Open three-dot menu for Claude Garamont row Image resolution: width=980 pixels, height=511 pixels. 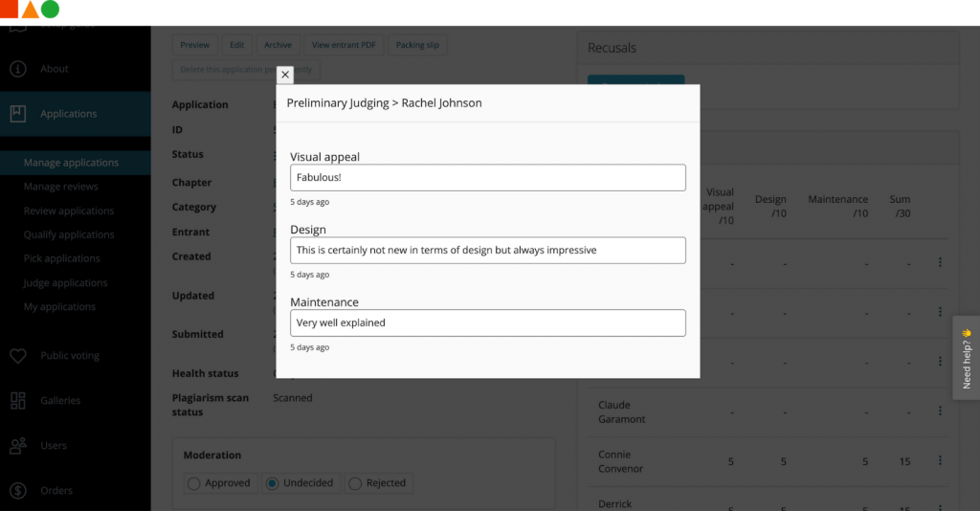940,411
